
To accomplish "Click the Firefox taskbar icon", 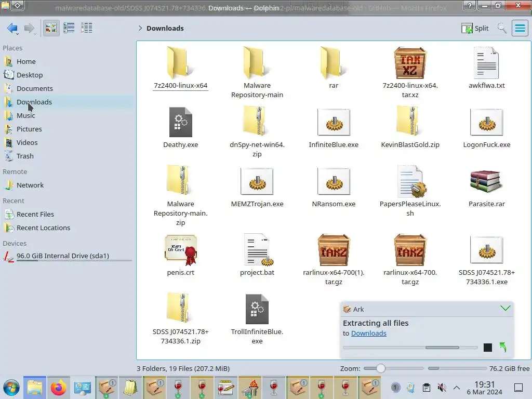I will click(x=58, y=388).
